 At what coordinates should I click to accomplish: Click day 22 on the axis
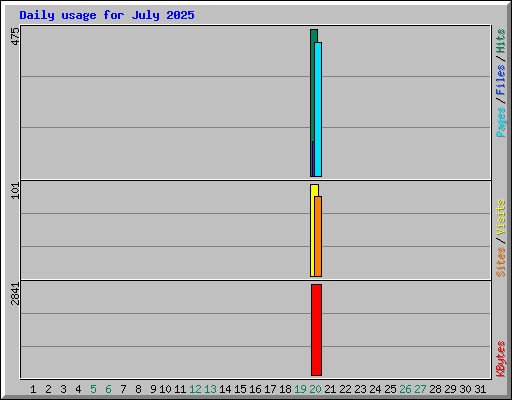point(345,389)
